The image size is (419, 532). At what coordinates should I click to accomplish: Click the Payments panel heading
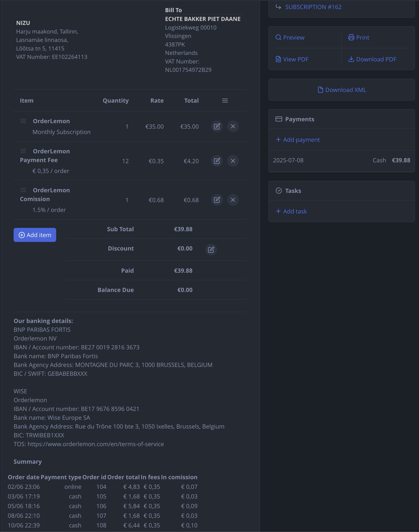pyautogui.click(x=300, y=119)
